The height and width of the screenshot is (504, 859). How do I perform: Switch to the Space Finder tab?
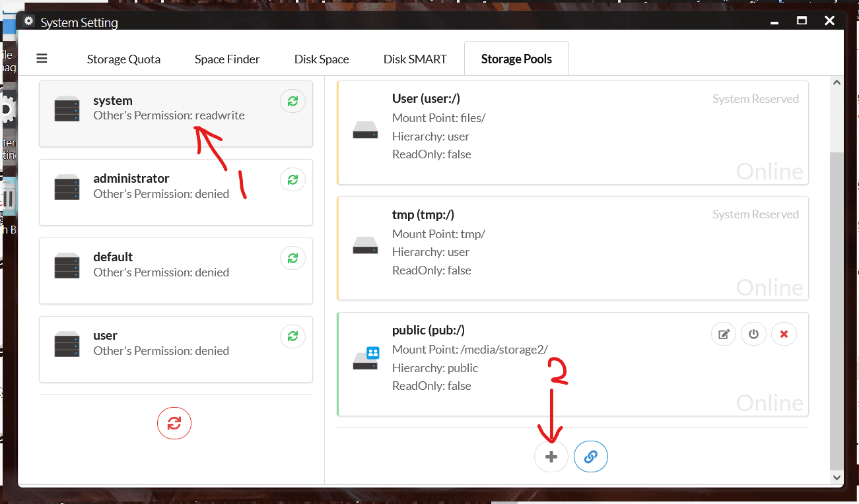[x=227, y=59]
